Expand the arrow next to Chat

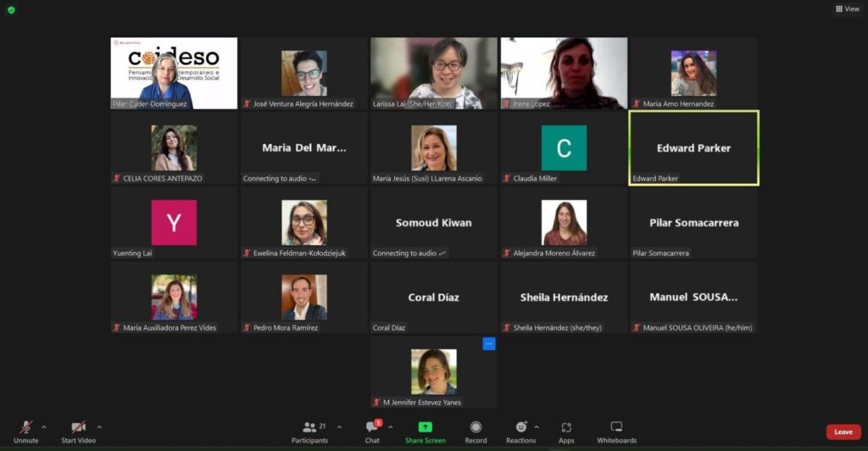point(391,426)
